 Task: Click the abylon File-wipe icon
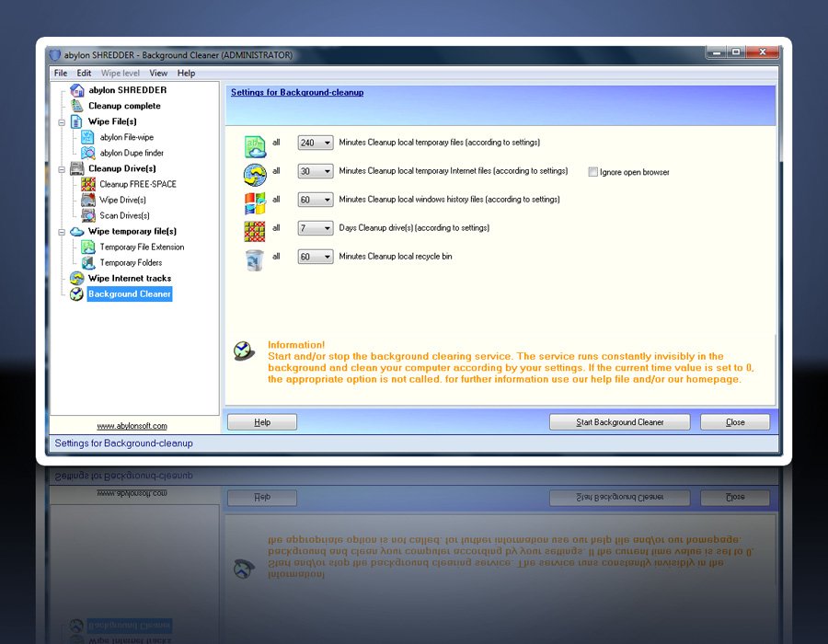click(x=87, y=138)
